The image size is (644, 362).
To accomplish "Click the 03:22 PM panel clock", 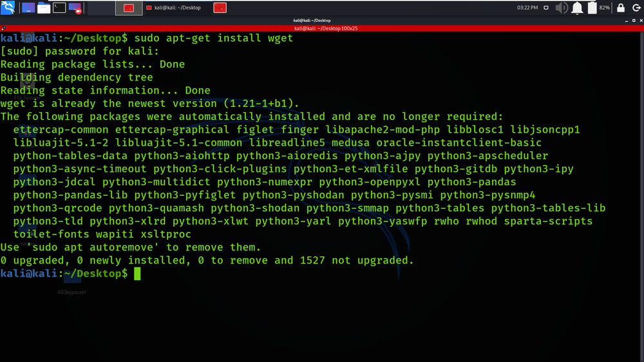I will pyautogui.click(x=527, y=8).
